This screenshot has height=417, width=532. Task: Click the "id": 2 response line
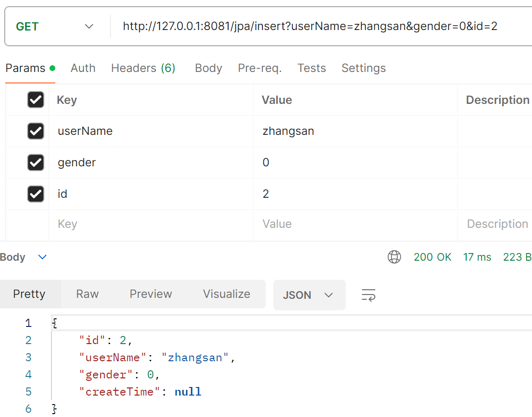pos(106,340)
